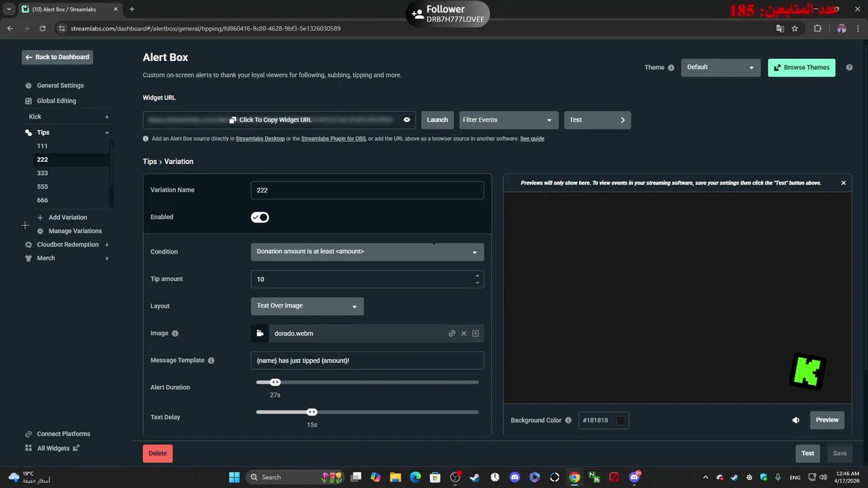Click the Launch button

pos(437,120)
